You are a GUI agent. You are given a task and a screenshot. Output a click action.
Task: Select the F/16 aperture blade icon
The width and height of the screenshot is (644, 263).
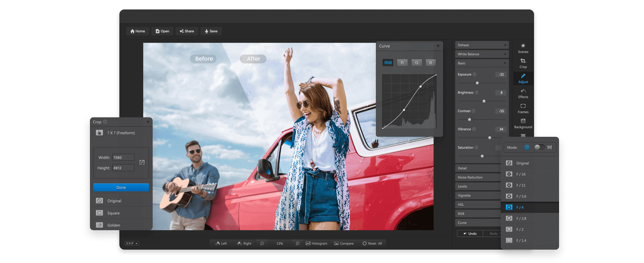coord(509,174)
